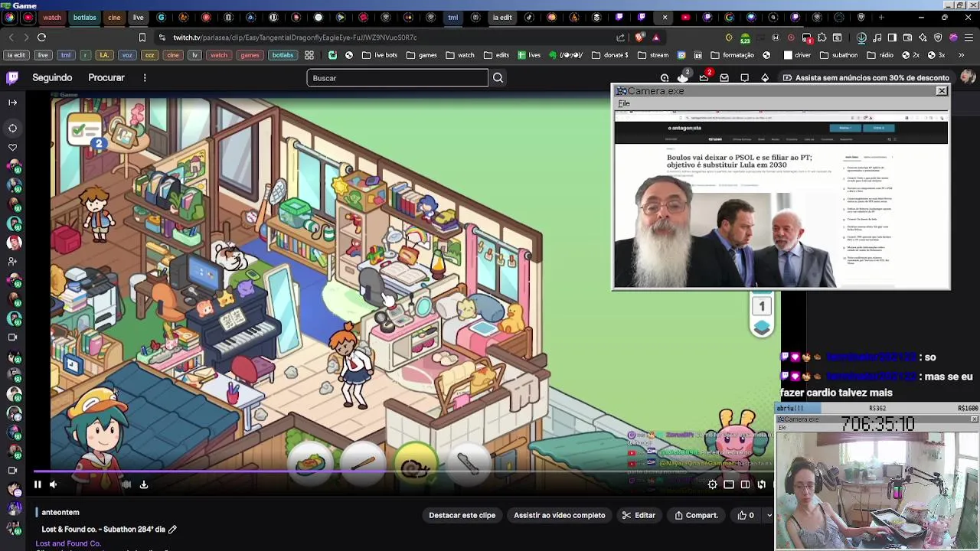Open Twitch home logo

click(12, 77)
